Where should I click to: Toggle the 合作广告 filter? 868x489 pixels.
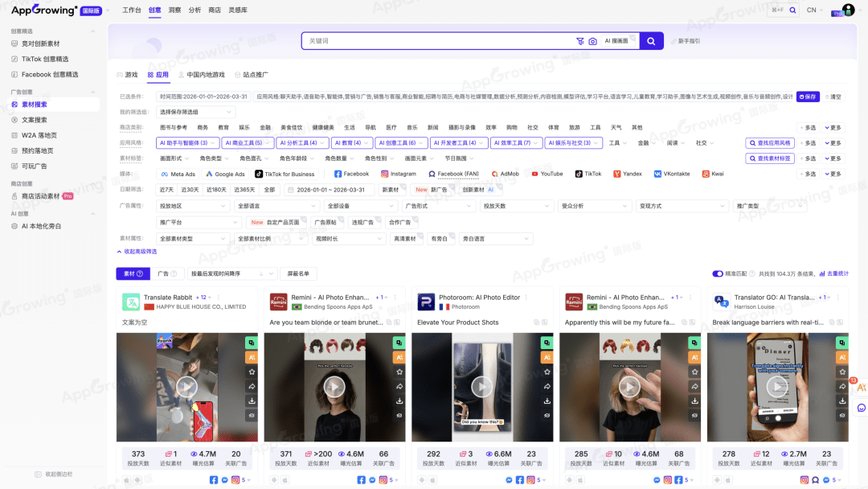point(400,223)
